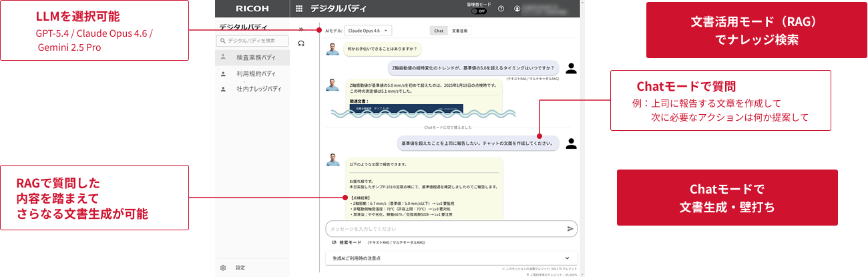Screen dimensions: 868x277
Task: Collapse sidebar with double chevron icon
Action: pyautogui.click(x=301, y=29)
